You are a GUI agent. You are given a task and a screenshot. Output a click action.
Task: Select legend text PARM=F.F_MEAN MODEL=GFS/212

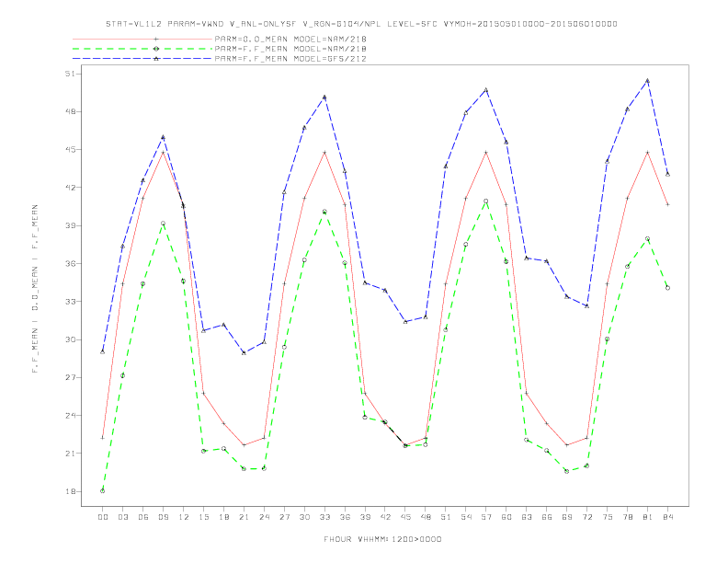coord(290,59)
